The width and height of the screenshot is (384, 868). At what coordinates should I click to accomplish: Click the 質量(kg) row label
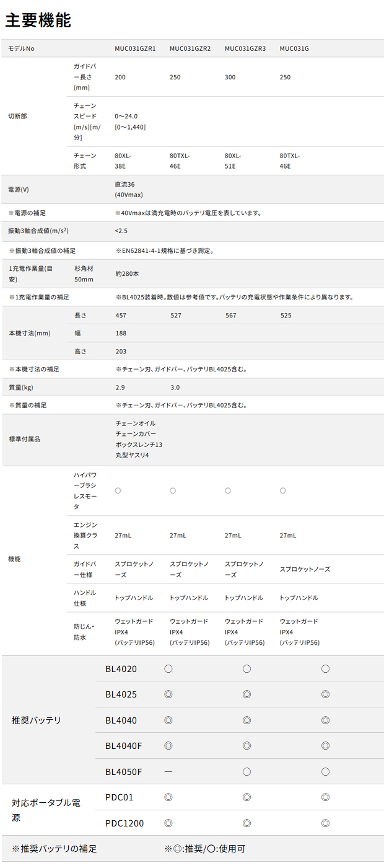(x=20, y=387)
